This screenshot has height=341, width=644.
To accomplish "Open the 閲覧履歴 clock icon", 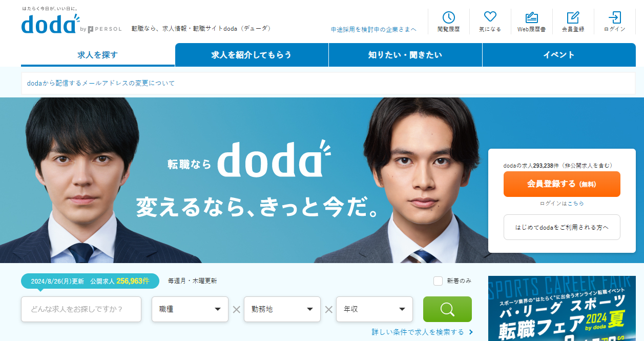I will [448, 17].
